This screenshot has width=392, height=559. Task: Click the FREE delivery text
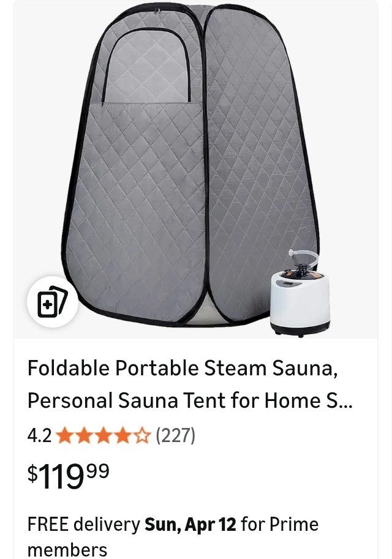(84, 525)
